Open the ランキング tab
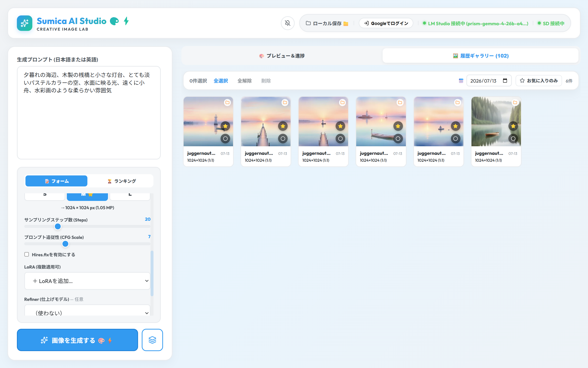The width and height of the screenshot is (588, 368). click(x=122, y=181)
